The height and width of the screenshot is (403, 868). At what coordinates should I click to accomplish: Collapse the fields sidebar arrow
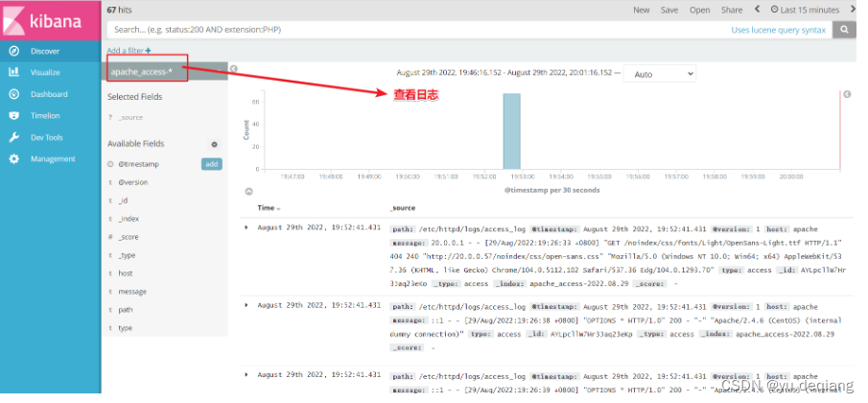tap(234, 69)
